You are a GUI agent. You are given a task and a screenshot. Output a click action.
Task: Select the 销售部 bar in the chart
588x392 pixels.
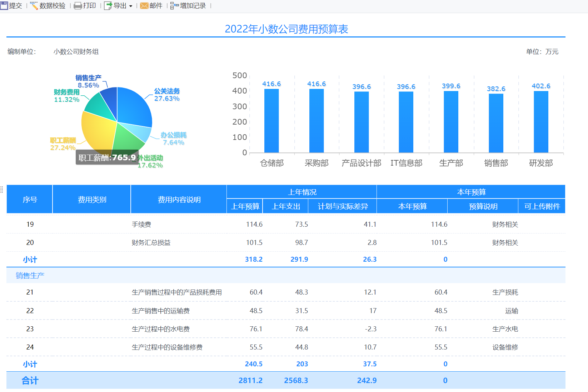tap(496, 123)
